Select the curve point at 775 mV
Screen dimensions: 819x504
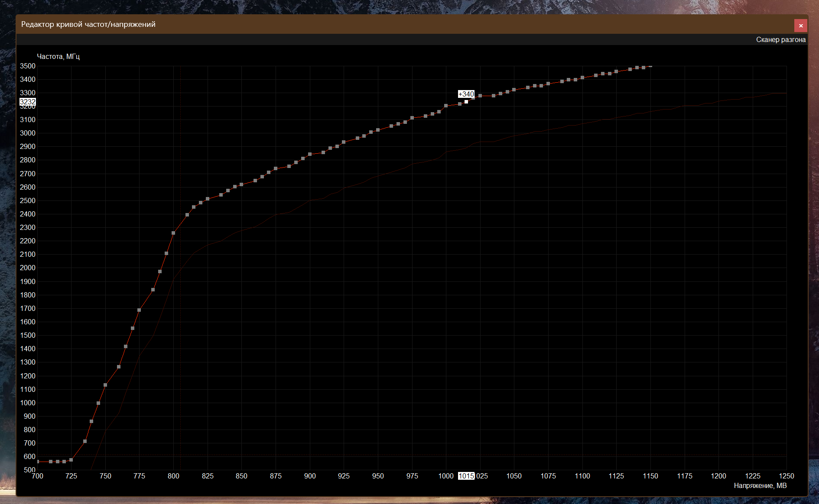pyautogui.click(x=139, y=310)
